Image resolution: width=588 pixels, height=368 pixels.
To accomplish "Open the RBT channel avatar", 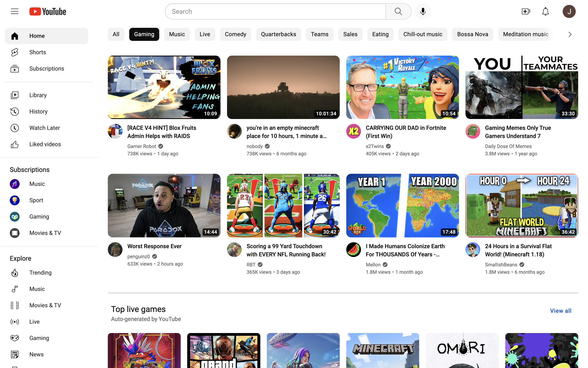I will coord(234,249).
